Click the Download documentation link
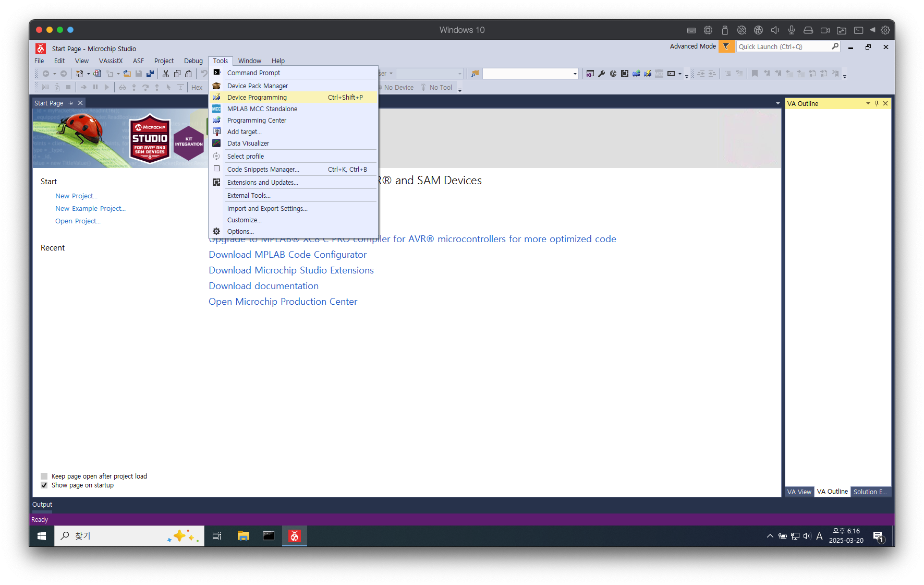The image size is (924, 585). (x=263, y=286)
